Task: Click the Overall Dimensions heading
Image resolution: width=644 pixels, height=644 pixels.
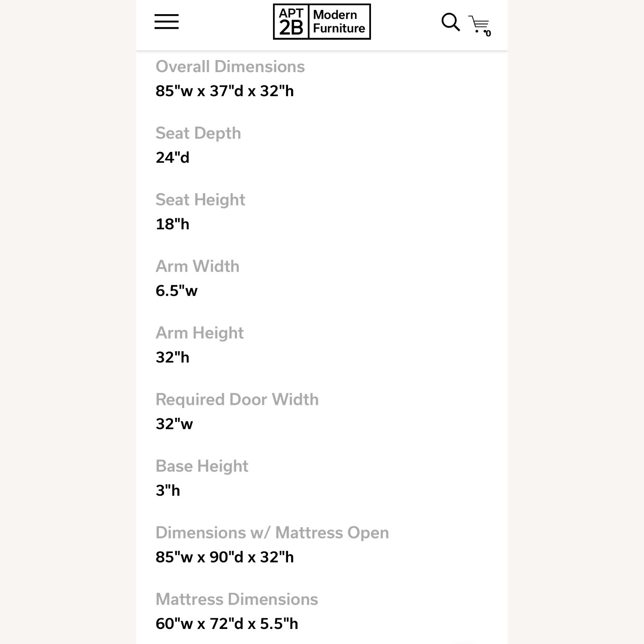Action: pyautogui.click(x=230, y=67)
